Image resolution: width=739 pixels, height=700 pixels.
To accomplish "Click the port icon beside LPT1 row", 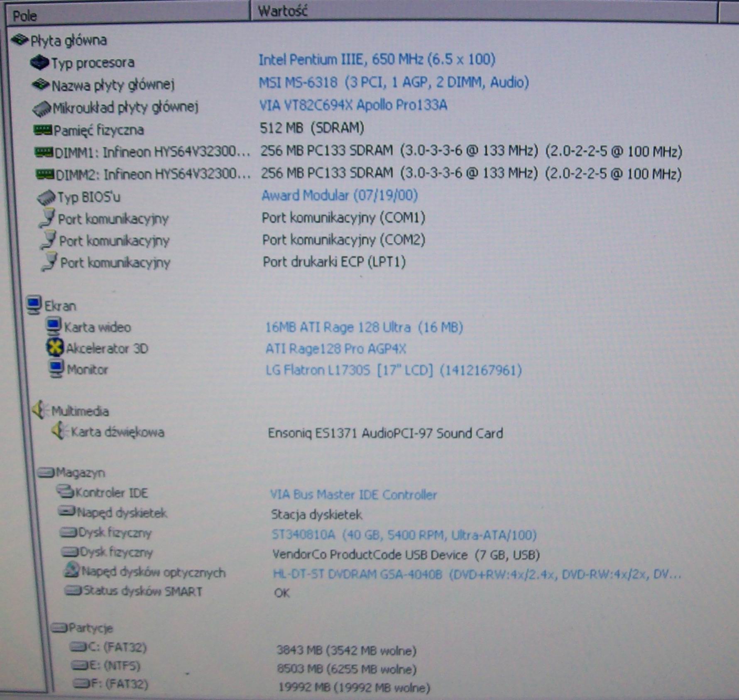I will point(49,262).
